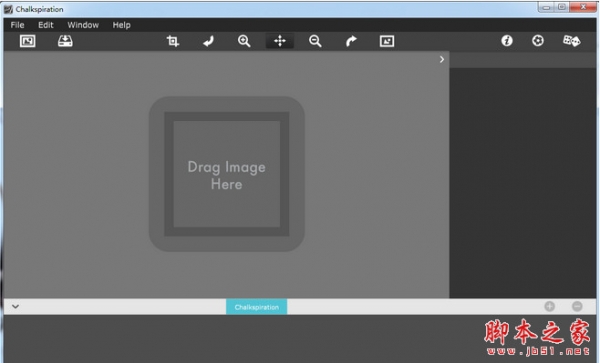Open the Window menu

tap(83, 25)
